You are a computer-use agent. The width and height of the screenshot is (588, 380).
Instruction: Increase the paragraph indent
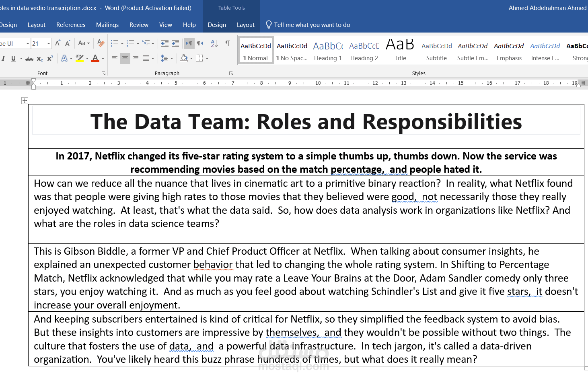click(x=175, y=43)
